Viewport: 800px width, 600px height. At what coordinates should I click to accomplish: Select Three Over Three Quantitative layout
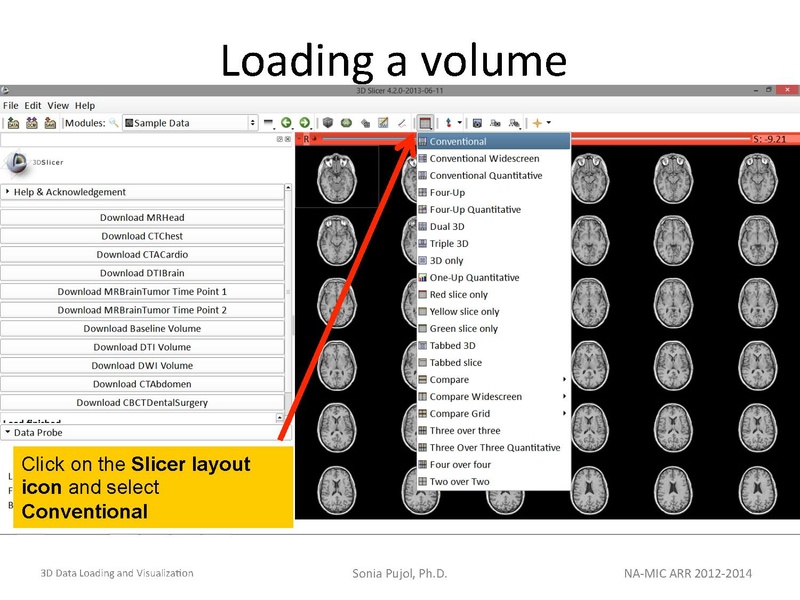click(x=493, y=447)
